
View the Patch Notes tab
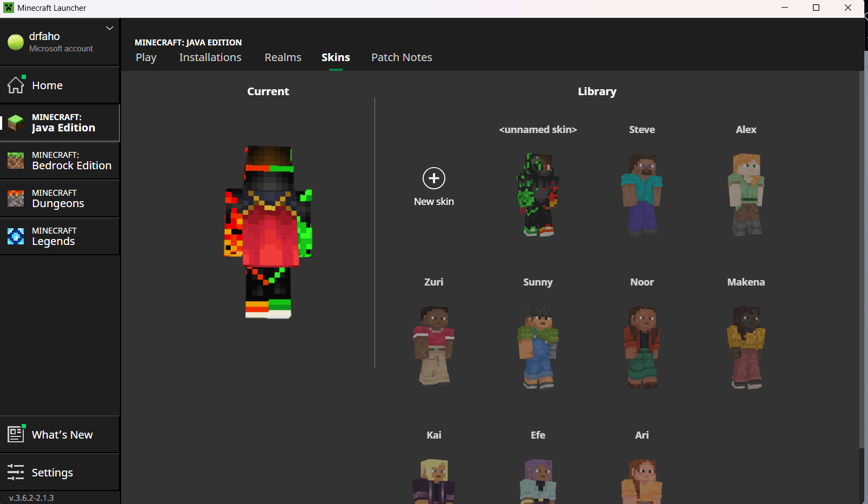402,57
